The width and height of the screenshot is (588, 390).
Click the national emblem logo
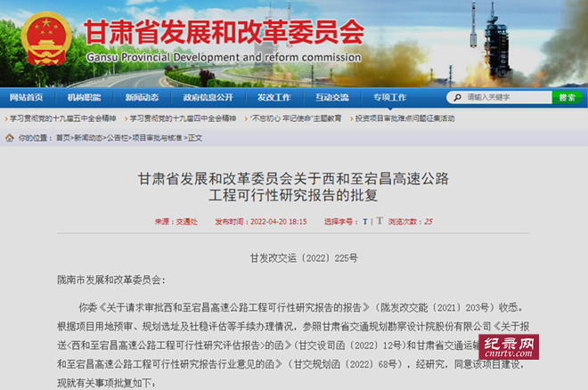pyautogui.click(x=46, y=38)
